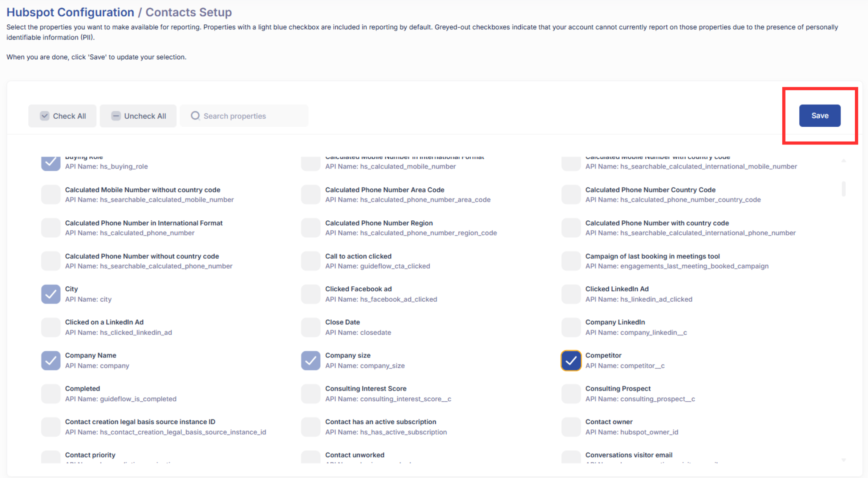
Task: Toggle the Company size checkbox
Action: tap(311, 360)
